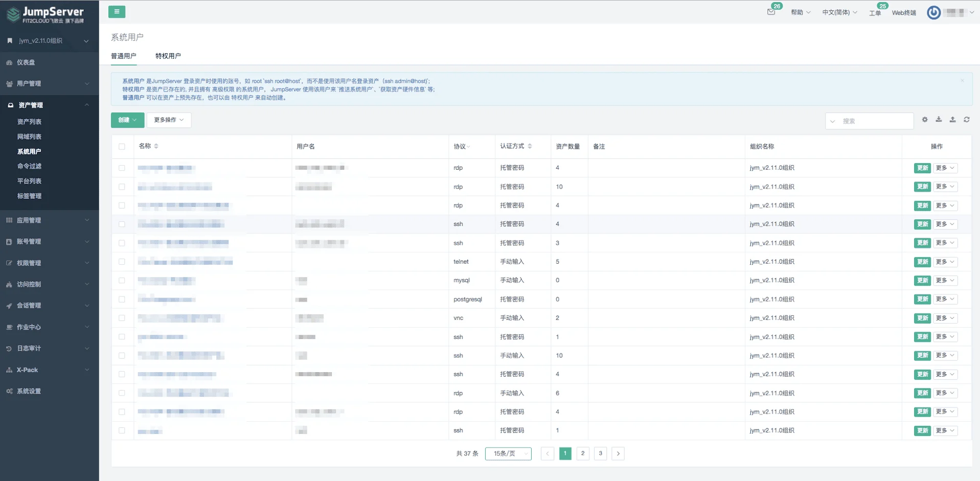Click the 仪表盘 dashboard icon
The image size is (980, 481).
coord(9,62)
